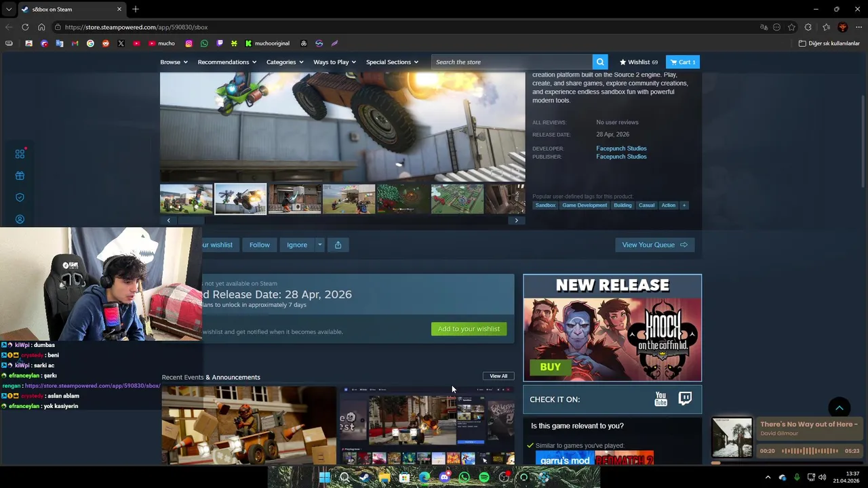This screenshot has width=868, height=488.
Task: Open the Wishlist star link
Action: click(x=638, y=62)
